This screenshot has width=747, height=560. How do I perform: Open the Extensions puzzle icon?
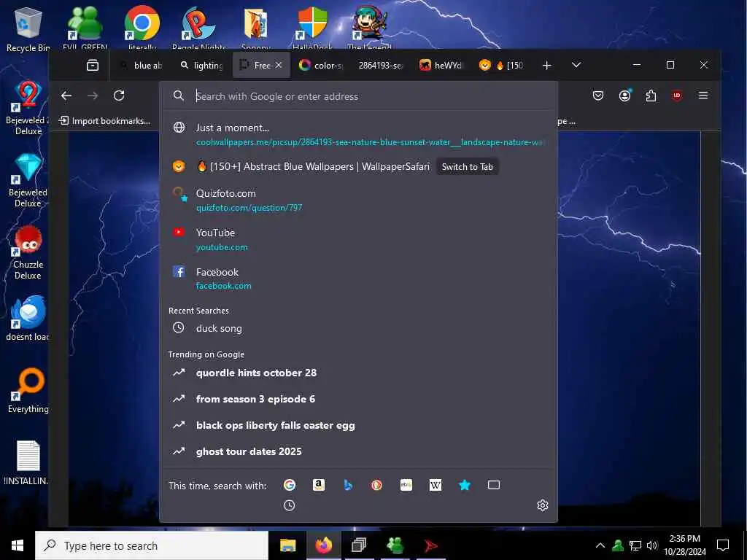pyautogui.click(x=651, y=96)
